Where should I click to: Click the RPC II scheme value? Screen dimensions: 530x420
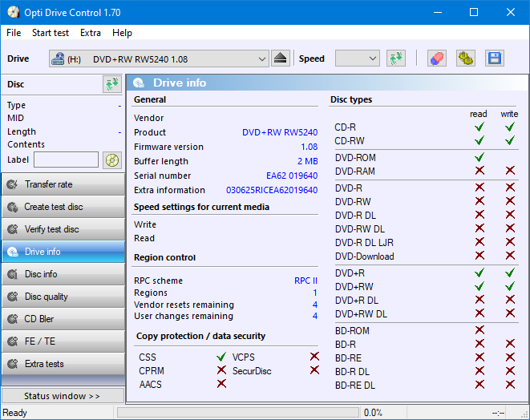(x=305, y=281)
